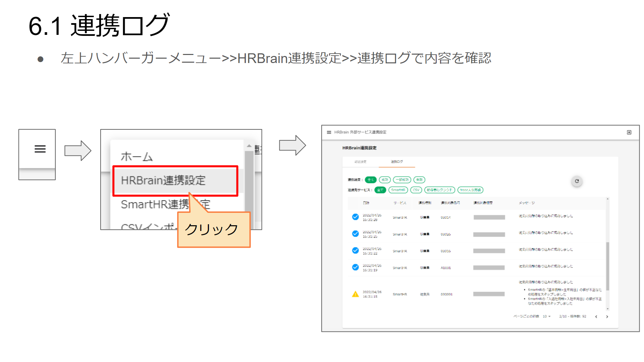Click the HRBrain 外部サービス連携設定 header title
Screen dimensions: 644x362
pos(360,132)
